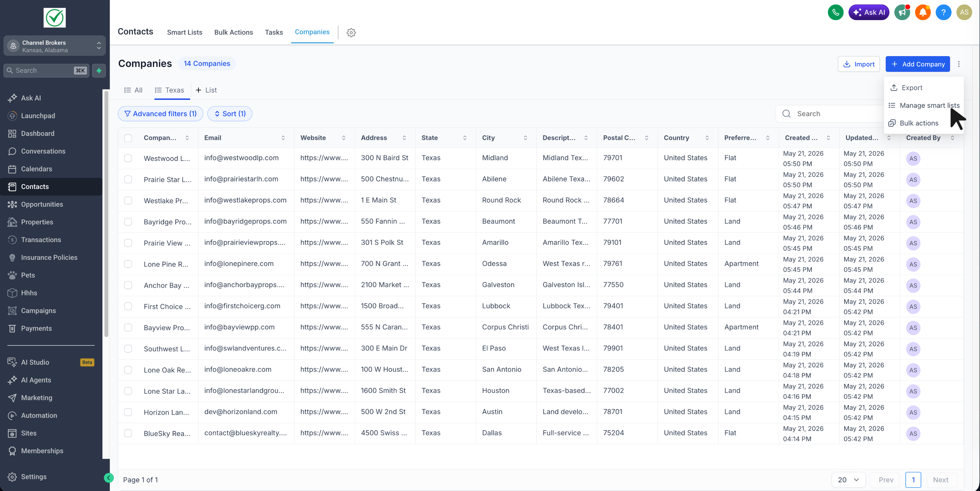The height and width of the screenshot is (491, 980).
Task: Open Advanced filters (1)
Action: click(x=161, y=114)
